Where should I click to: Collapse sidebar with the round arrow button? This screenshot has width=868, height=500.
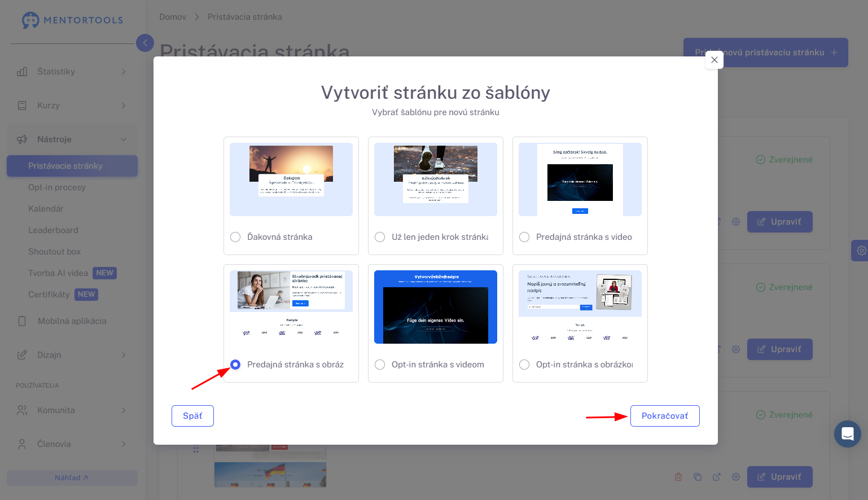(145, 42)
